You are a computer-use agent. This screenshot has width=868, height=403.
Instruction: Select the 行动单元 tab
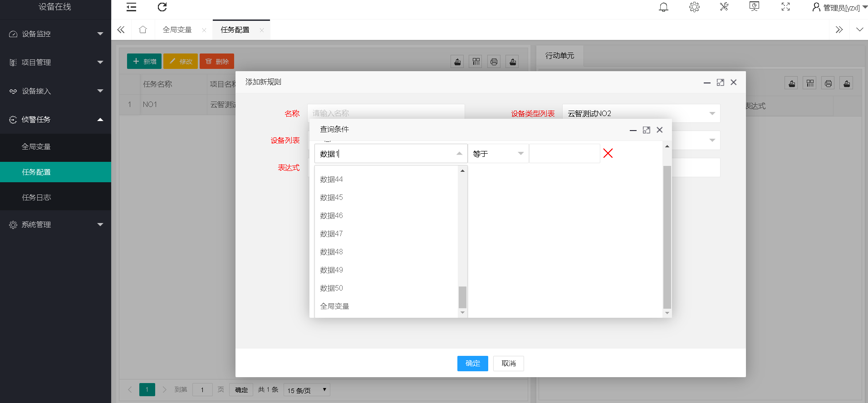click(560, 55)
